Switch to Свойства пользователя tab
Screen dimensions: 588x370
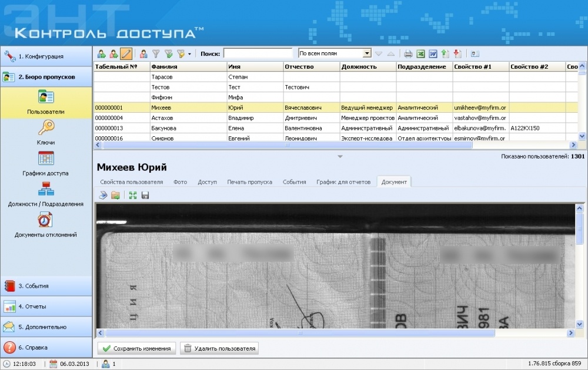pos(131,182)
